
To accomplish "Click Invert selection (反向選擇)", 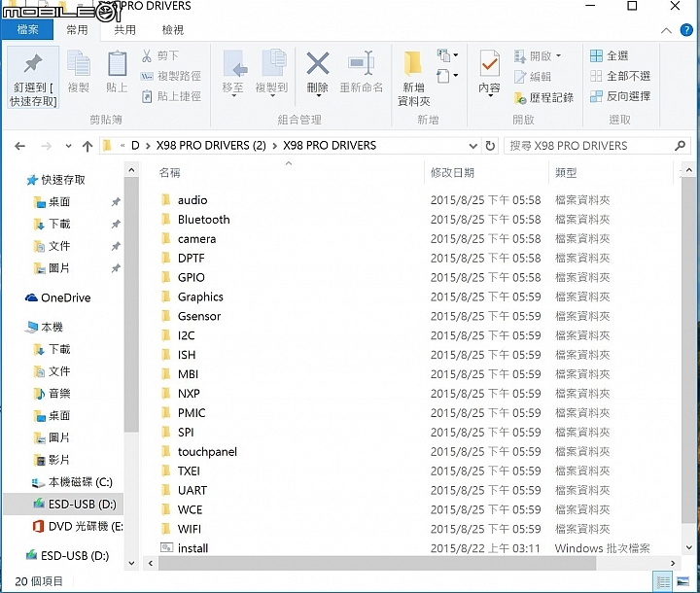I will click(x=620, y=96).
